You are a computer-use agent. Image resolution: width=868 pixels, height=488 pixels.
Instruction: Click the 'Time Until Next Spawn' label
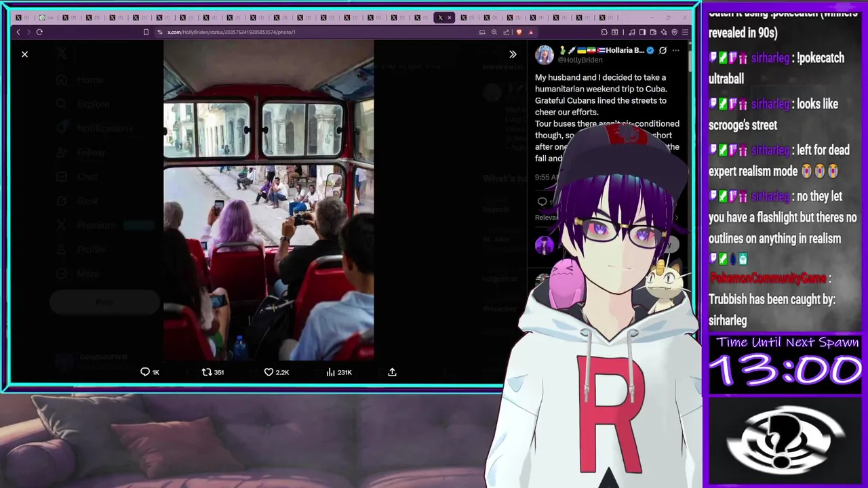click(x=787, y=342)
